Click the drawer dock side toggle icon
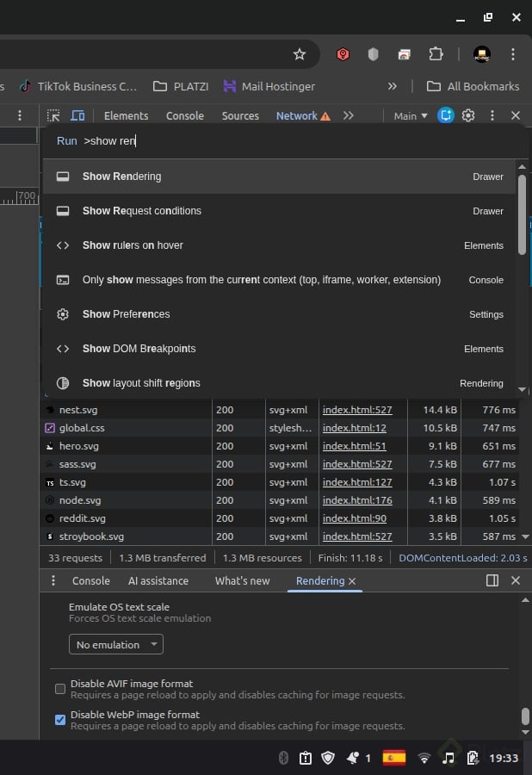This screenshot has height=775, width=532. (492, 580)
